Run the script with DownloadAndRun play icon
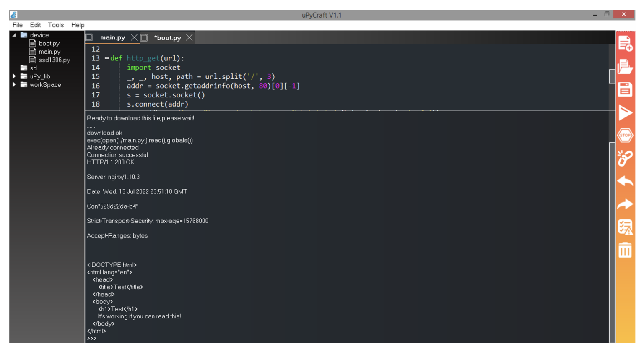Viewport: 644px width, 355px height. pyautogui.click(x=625, y=112)
